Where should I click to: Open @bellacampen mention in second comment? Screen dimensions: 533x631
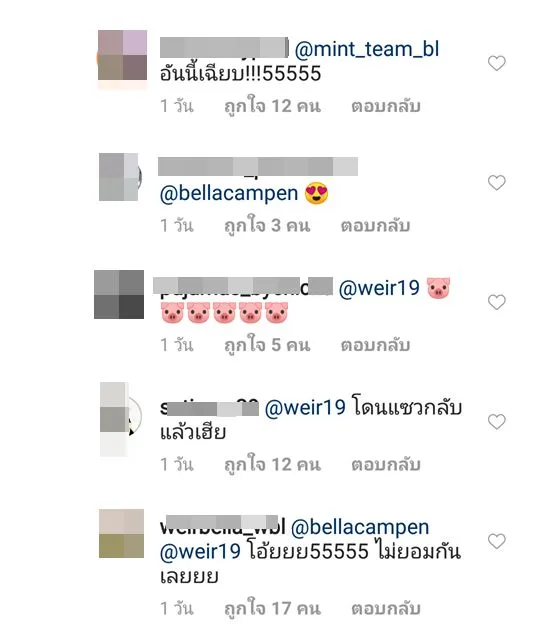click(x=229, y=193)
